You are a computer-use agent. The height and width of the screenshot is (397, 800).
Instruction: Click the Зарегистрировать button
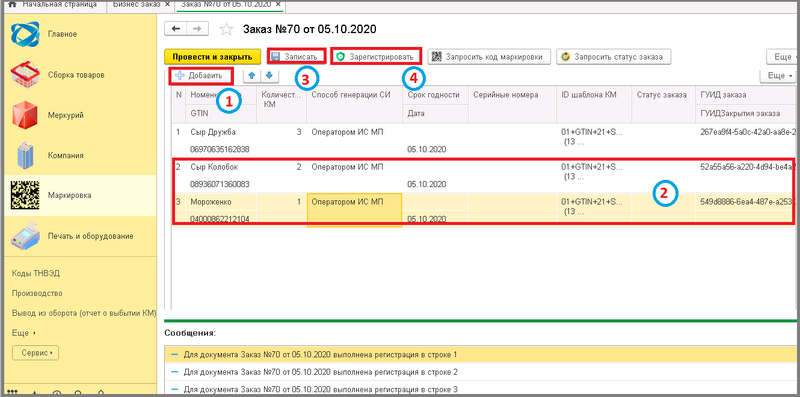[377, 57]
